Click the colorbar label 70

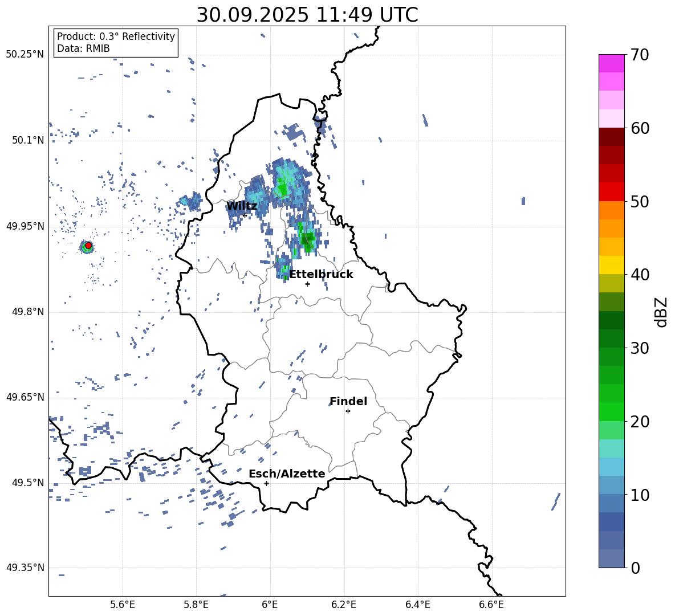tap(640, 55)
